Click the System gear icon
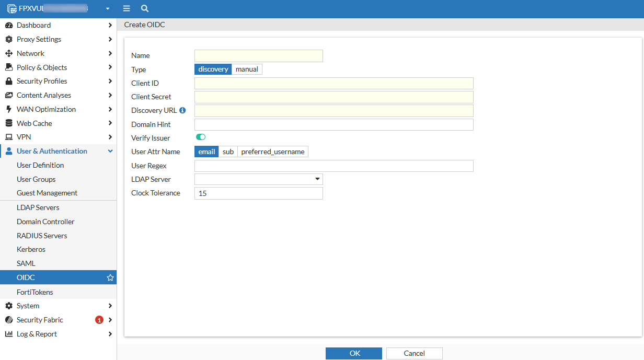Screen dimensions: 644x360 9,306
